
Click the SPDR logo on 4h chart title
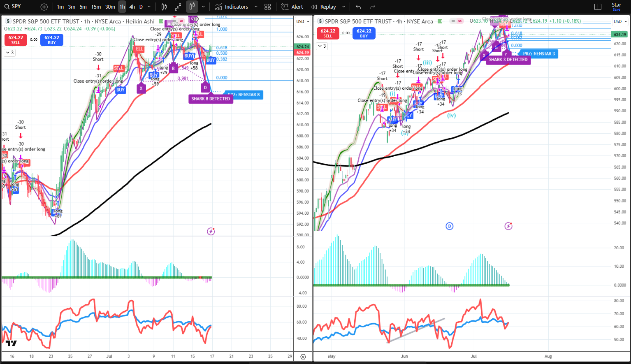[x=320, y=21]
